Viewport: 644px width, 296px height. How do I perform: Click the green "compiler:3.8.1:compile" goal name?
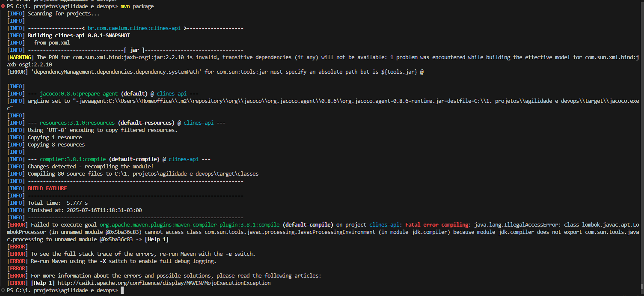coord(73,159)
